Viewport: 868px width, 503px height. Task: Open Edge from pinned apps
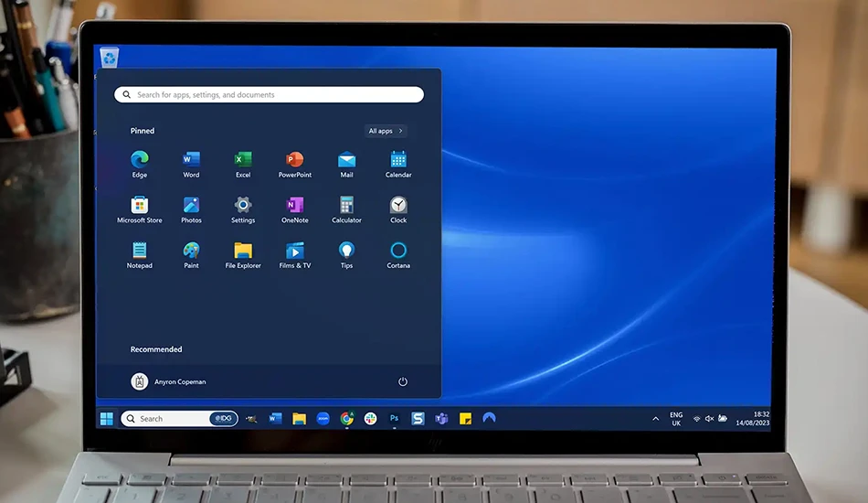(140, 164)
